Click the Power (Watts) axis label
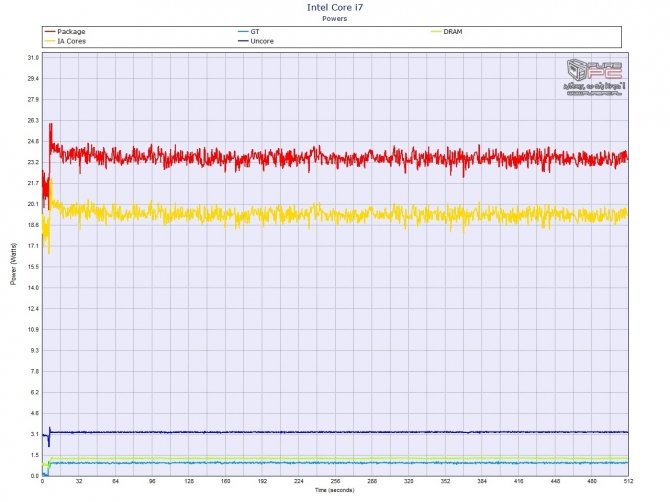 [14, 264]
